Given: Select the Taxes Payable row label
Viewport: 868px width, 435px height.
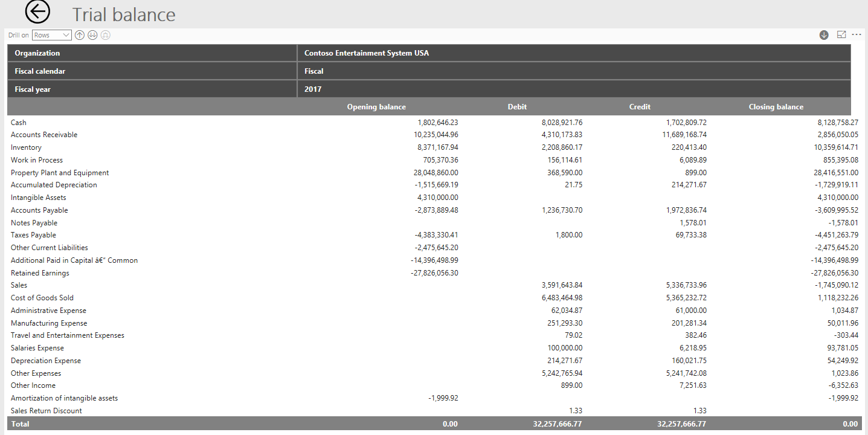Looking at the screenshot, I should [33, 235].
